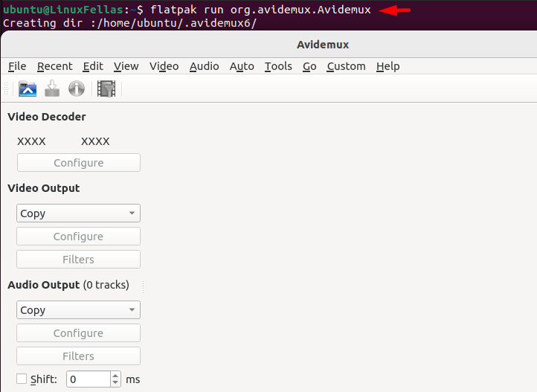Open the Edit menu
The height and width of the screenshot is (392, 537).
[93, 66]
